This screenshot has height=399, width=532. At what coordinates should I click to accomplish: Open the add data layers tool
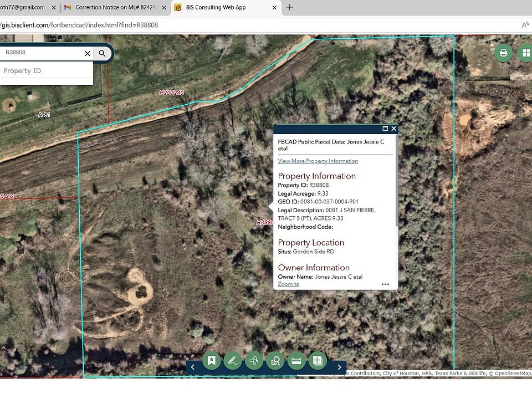[318, 361]
